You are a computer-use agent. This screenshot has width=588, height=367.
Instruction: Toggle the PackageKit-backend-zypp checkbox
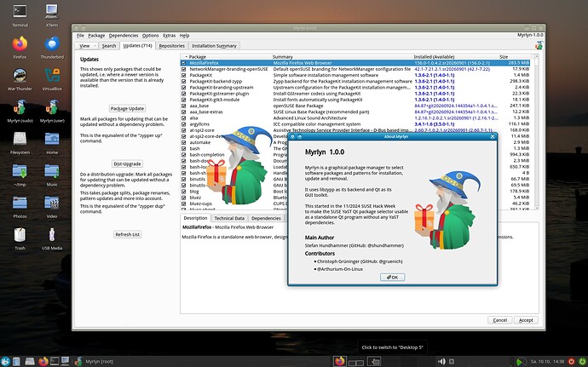184,82
